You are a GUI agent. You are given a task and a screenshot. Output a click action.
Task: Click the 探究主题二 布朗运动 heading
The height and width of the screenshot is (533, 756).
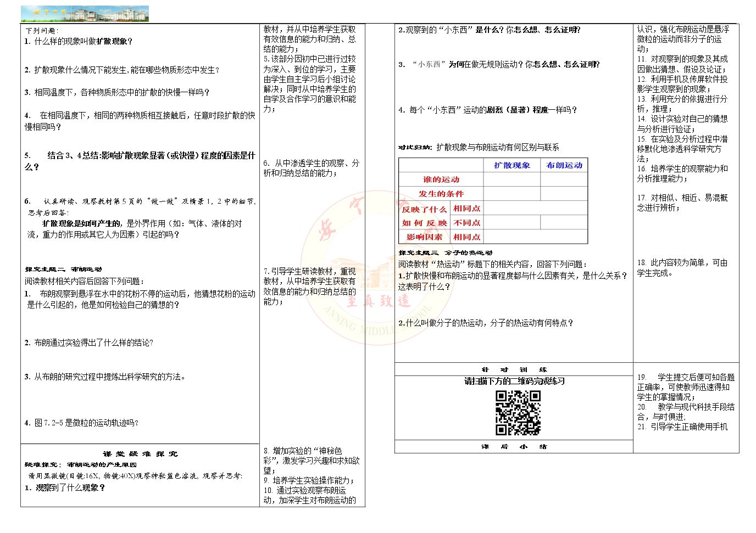pos(64,270)
